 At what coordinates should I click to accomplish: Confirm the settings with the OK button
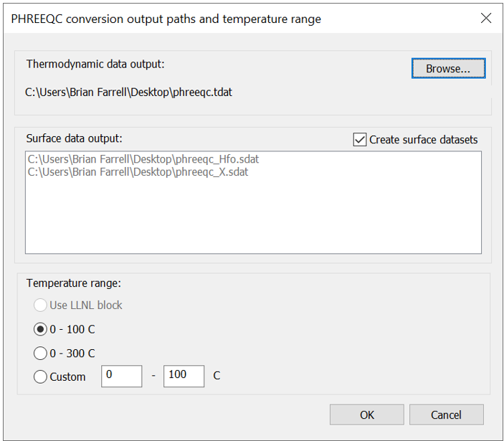pos(367,414)
